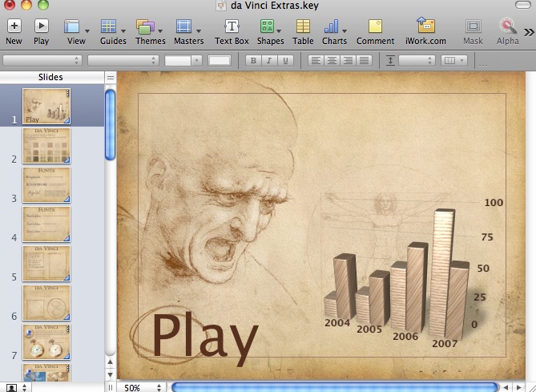This screenshot has height=392, width=536.
Task: Open the Charts dropdown arrow
Action: pos(345,31)
